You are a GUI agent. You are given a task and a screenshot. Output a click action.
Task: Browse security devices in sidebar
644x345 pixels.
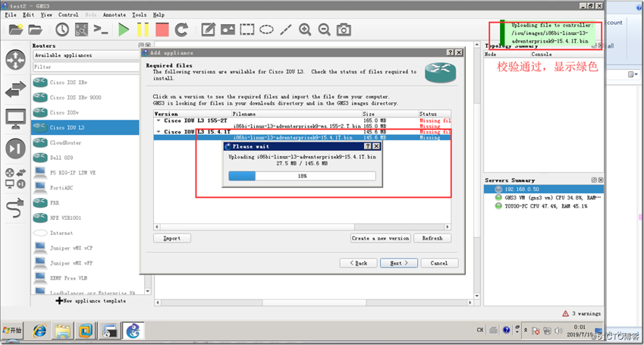(x=16, y=149)
